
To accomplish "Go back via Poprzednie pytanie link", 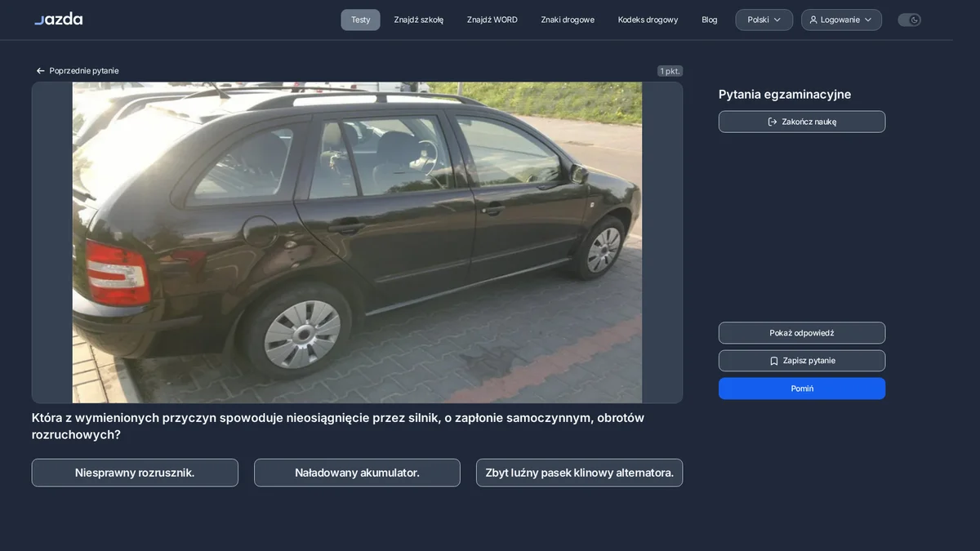I will (x=78, y=71).
